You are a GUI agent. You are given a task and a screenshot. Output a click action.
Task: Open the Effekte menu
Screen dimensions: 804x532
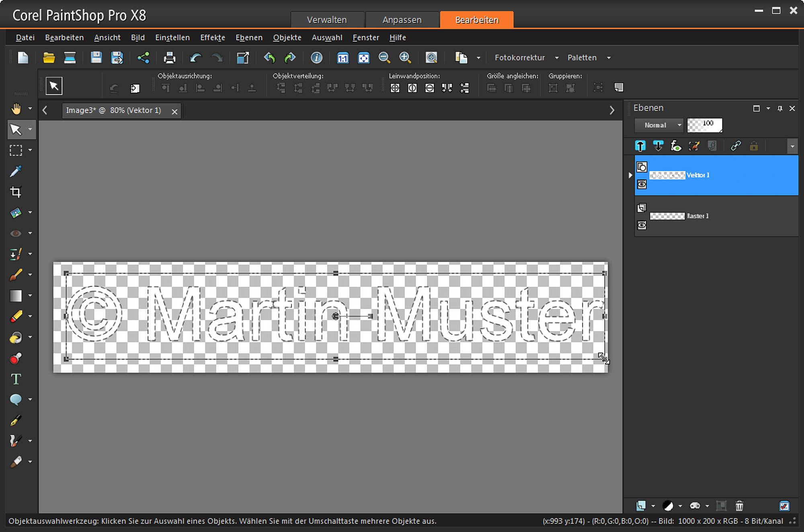213,38
